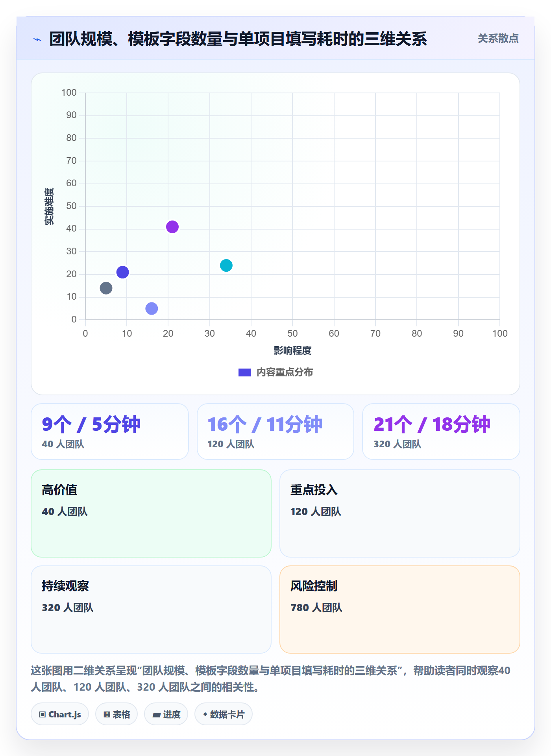This screenshot has width=551, height=756.
Task: Click the chart title heading text
Action: 238,39
